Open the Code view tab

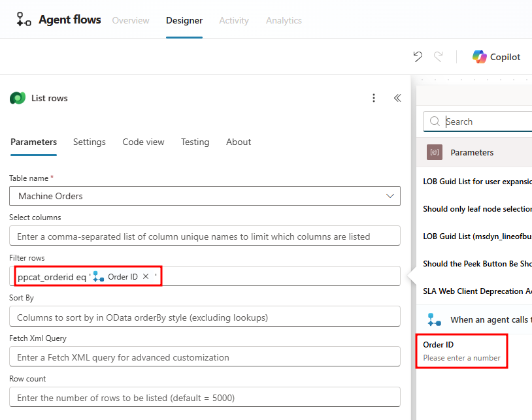click(x=143, y=142)
